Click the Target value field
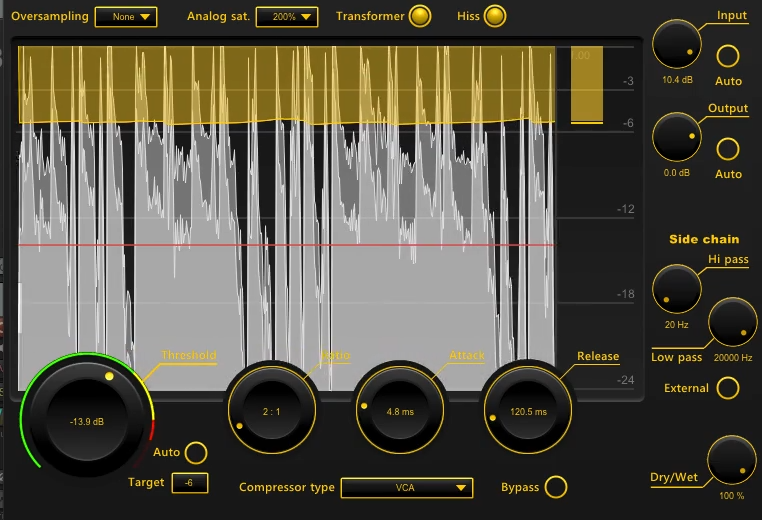The image size is (762, 520). 190,483
